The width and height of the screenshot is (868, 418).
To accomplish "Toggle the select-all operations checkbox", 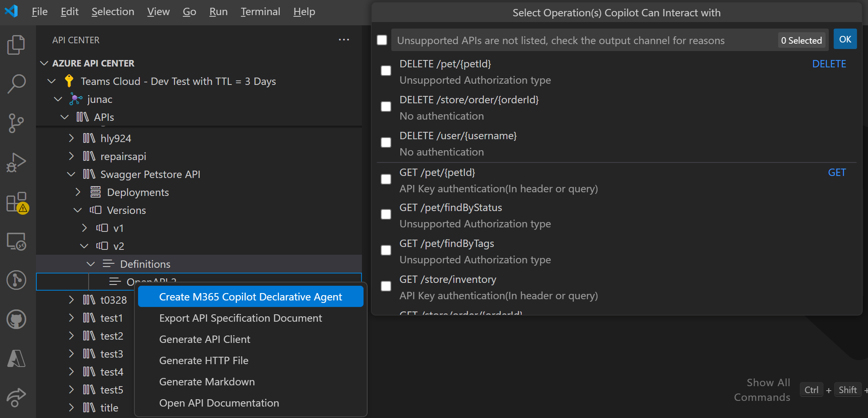I will 382,40.
